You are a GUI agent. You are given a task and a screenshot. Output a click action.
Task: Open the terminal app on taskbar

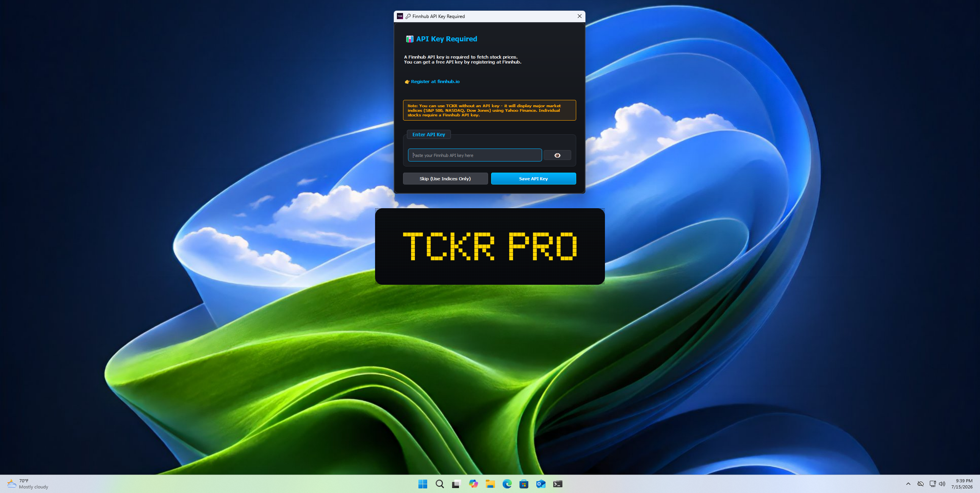tap(557, 484)
